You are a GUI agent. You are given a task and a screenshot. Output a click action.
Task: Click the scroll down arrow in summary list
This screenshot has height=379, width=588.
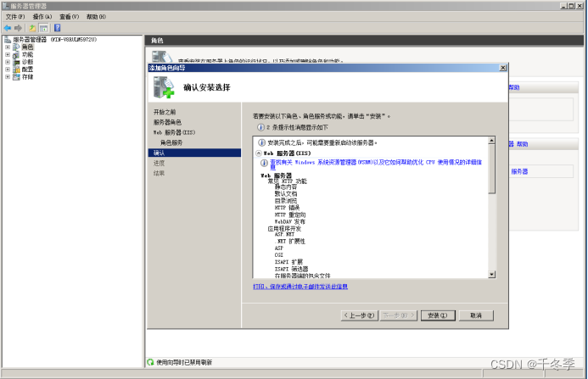pyautogui.click(x=491, y=275)
